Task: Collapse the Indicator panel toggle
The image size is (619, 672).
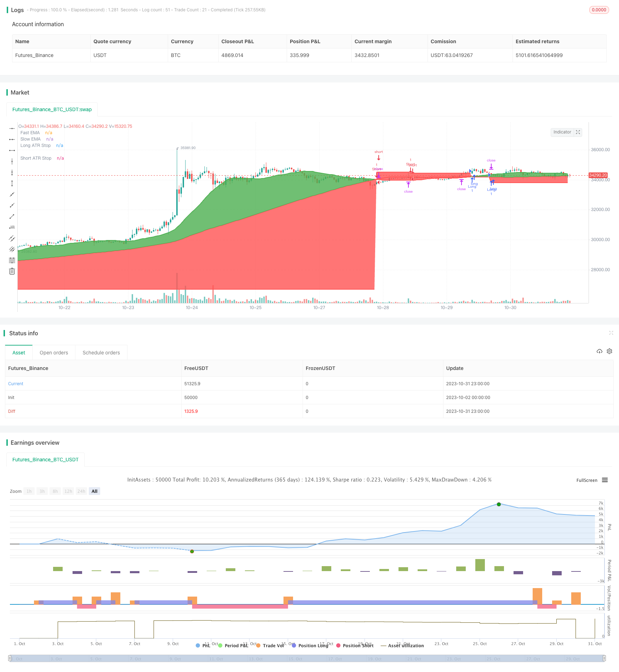Action: click(578, 132)
